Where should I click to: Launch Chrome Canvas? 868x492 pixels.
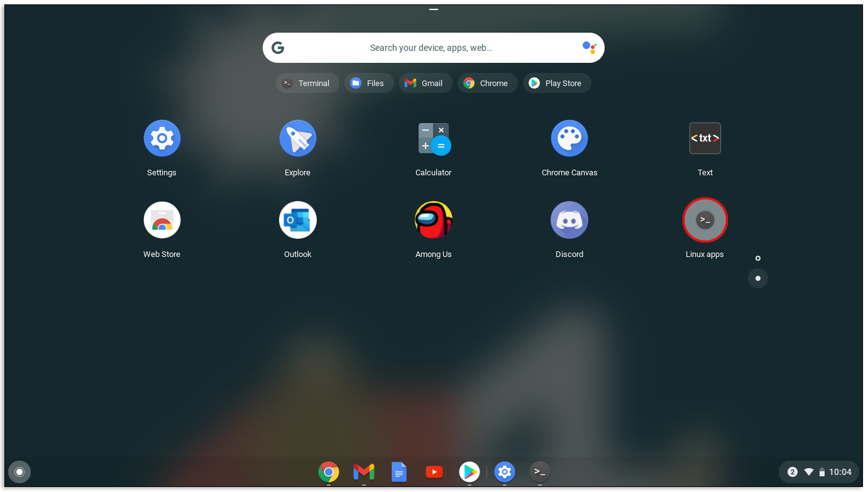click(569, 138)
